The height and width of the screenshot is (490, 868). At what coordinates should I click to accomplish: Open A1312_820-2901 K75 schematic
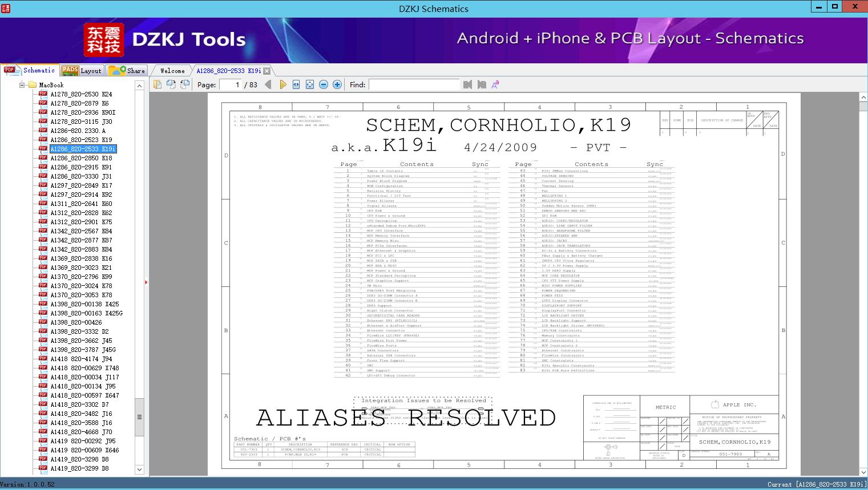click(81, 222)
